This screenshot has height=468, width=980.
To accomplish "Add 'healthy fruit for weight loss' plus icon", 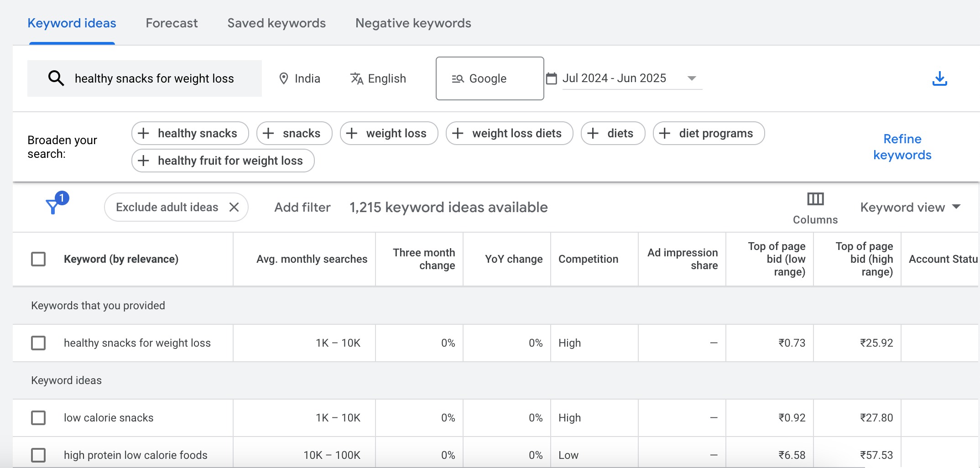I will click(x=143, y=161).
